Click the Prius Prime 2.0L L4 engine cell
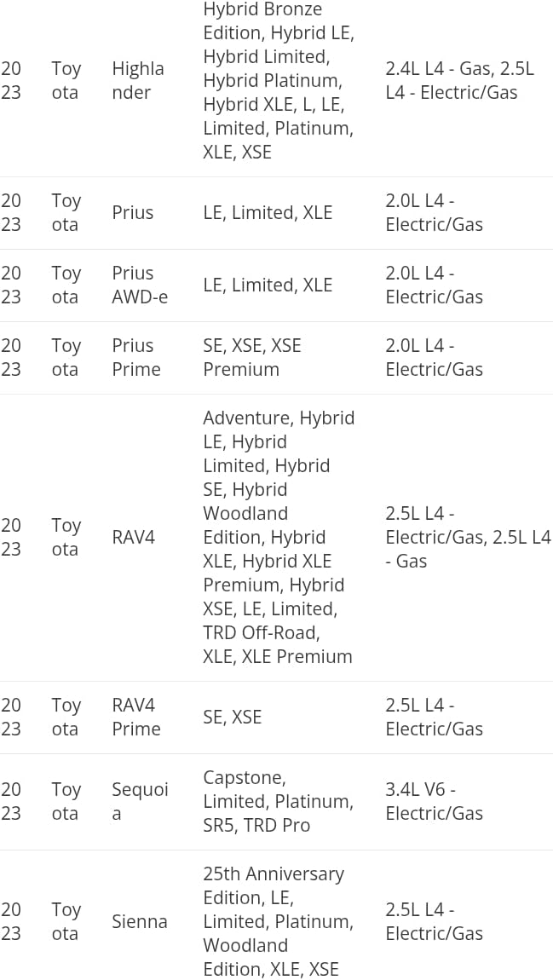 [434, 357]
